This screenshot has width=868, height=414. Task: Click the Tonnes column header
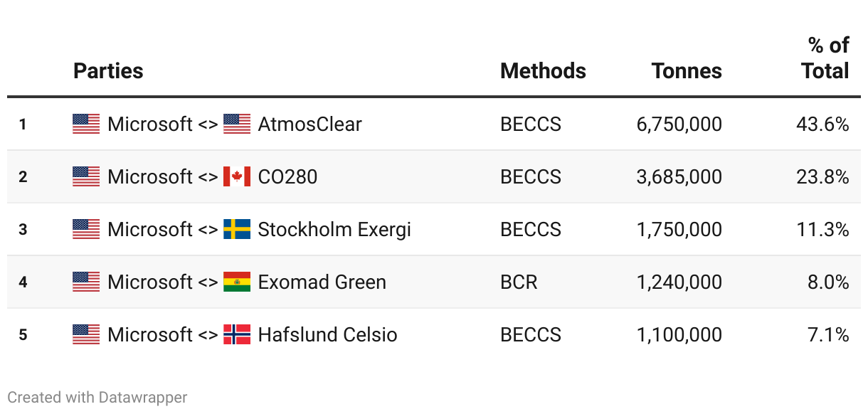pos(687,71)
